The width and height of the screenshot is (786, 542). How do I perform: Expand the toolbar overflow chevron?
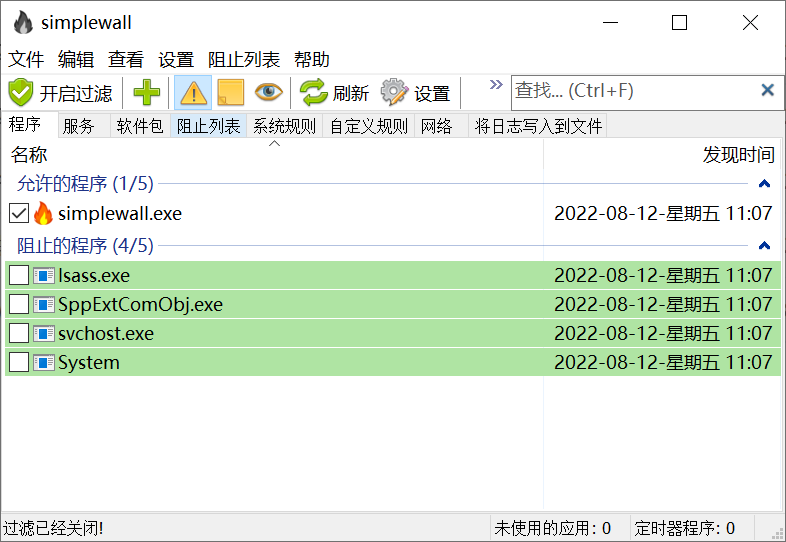pyautogui.click(x=495, y=86)
